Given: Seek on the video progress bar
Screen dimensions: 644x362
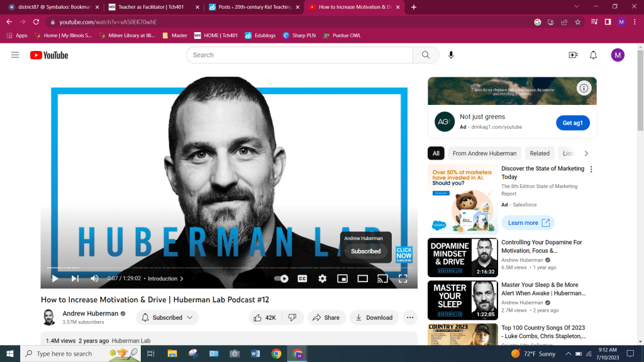Looking at the screenshot, I should (x=229, y=268).
